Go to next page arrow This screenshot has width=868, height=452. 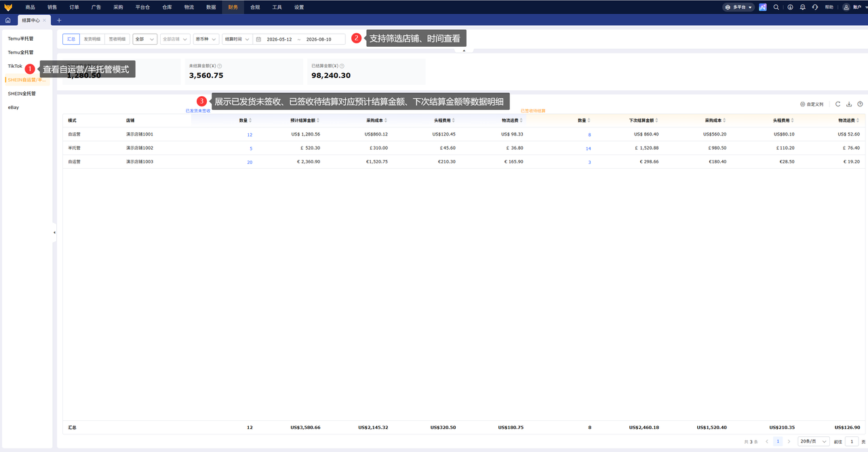(x=789, y=441)
